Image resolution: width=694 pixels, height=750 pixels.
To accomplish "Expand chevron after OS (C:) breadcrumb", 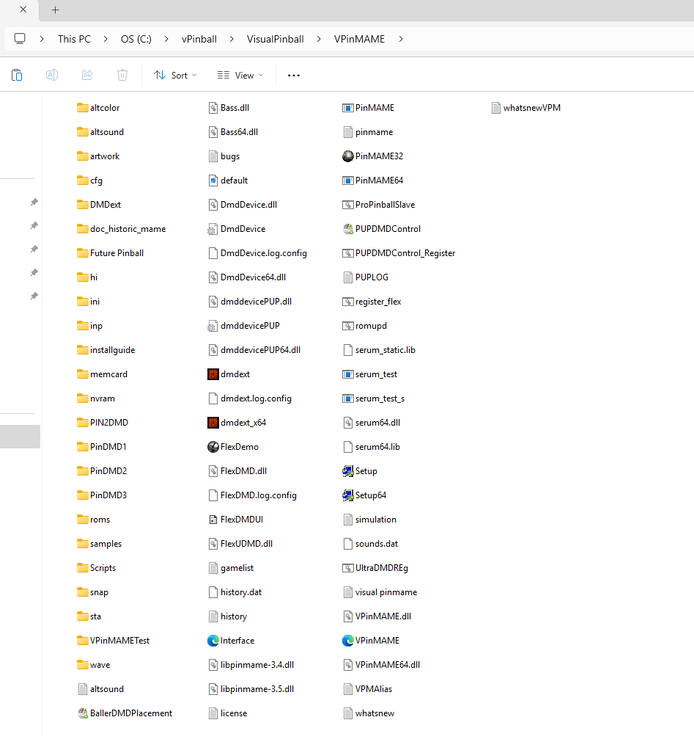I will [x=166, y=39].
